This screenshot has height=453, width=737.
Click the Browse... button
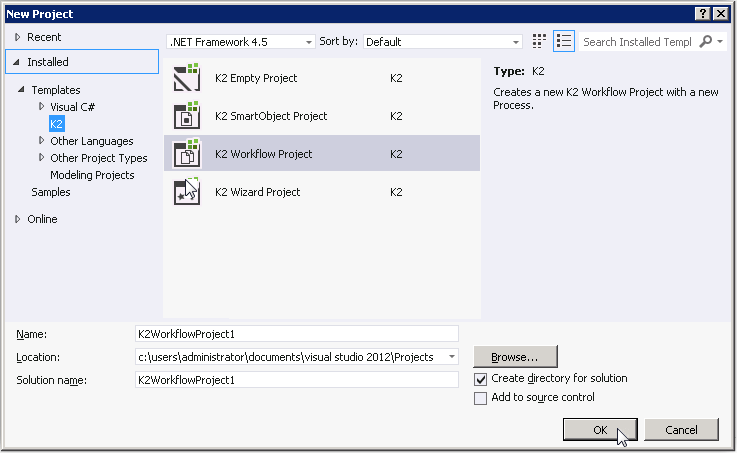[515, 357]
